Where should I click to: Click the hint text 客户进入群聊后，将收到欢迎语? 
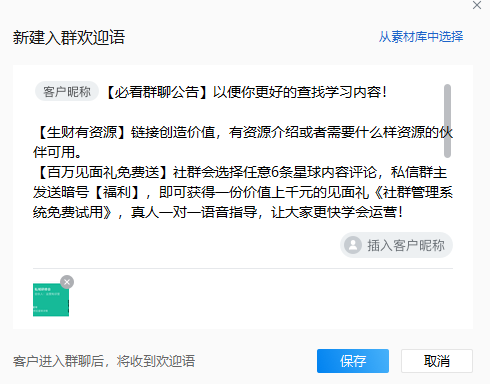click(104, 361)
